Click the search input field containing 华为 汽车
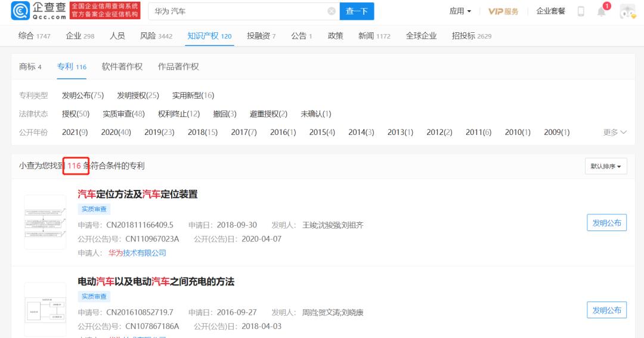Viewport: 644px width, 338px height. tap(239, 11)
